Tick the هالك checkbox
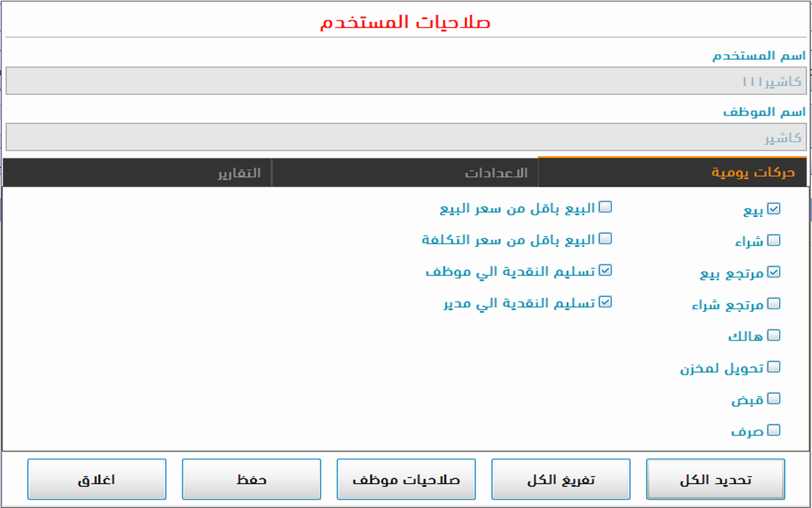 click(774, 335)
